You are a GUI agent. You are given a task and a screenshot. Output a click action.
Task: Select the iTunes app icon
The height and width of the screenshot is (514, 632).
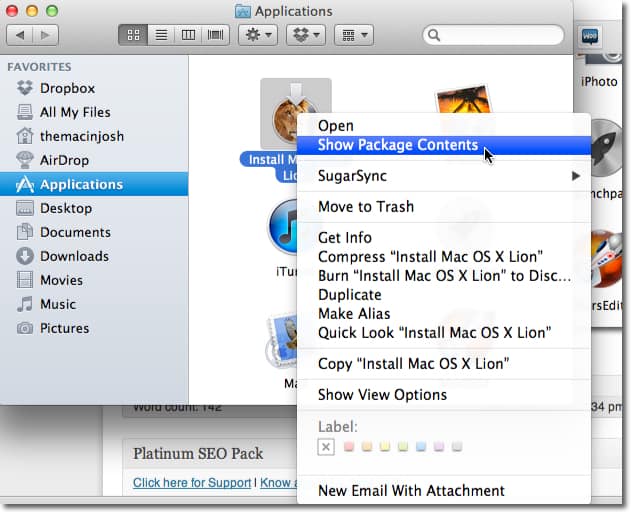pyautogui.click(x=282, y=227)
